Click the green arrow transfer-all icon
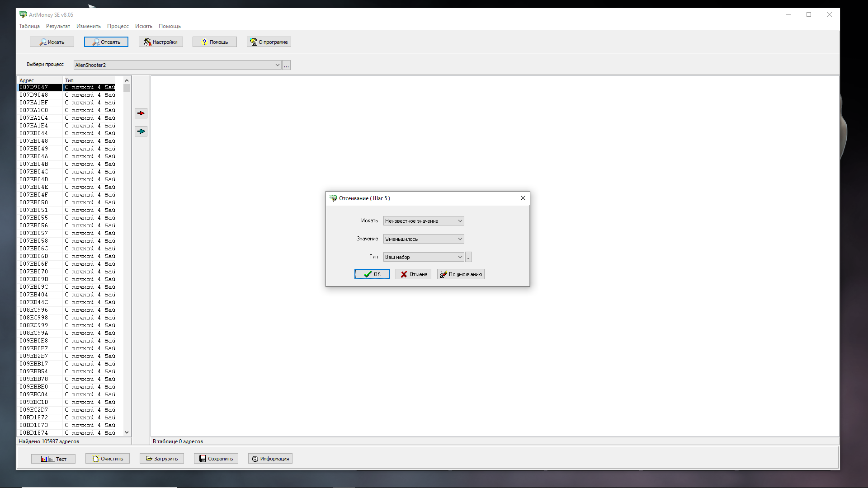The width and height of the screenshot is (868, 488). point(141,131)
